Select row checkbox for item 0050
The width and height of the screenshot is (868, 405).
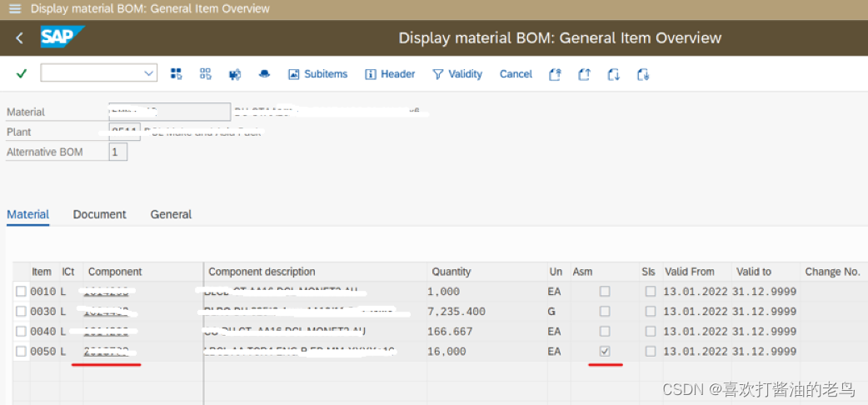coord(21,351)
